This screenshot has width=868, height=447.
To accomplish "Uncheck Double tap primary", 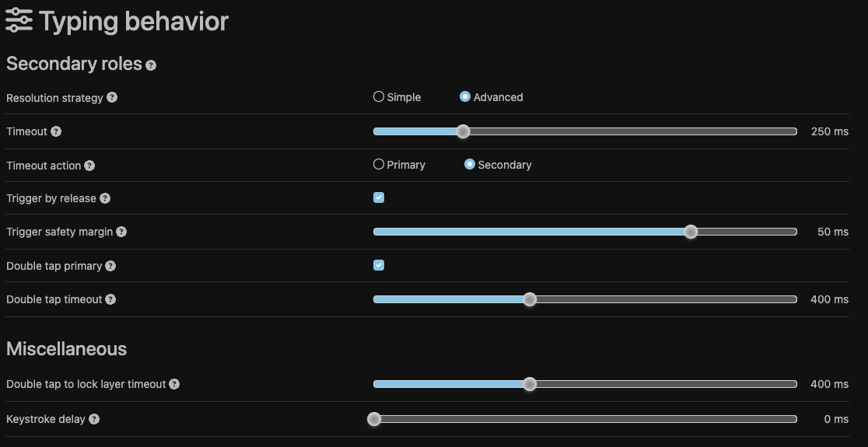I will 379,265.
